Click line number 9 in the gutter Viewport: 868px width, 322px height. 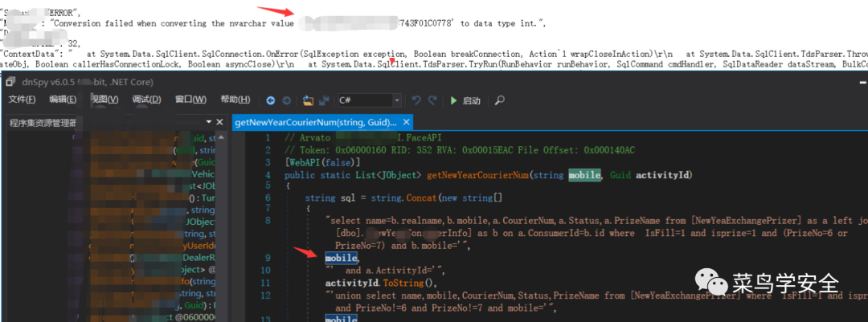point(266,258)
